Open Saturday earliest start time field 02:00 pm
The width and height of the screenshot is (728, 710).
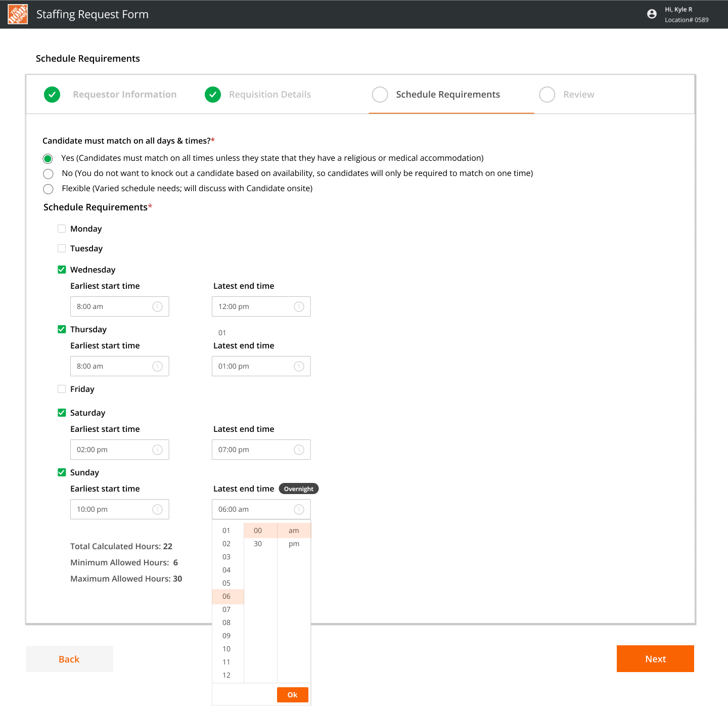(x=119, y=450)
